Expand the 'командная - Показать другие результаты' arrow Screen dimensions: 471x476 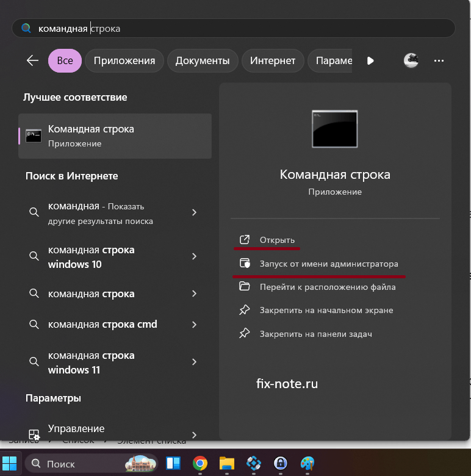point(194,212)
